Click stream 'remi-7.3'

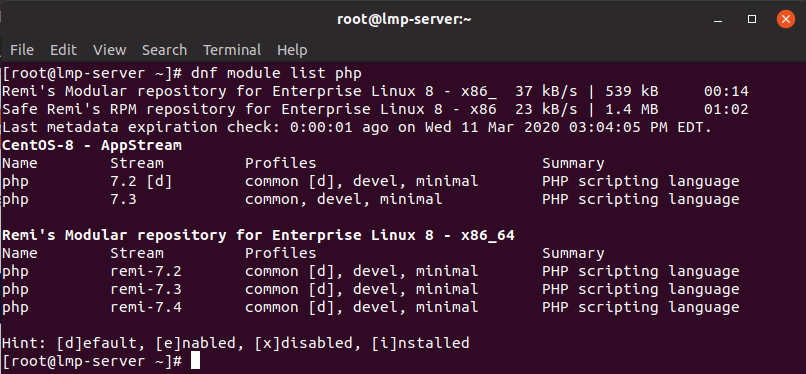[146, 289]
